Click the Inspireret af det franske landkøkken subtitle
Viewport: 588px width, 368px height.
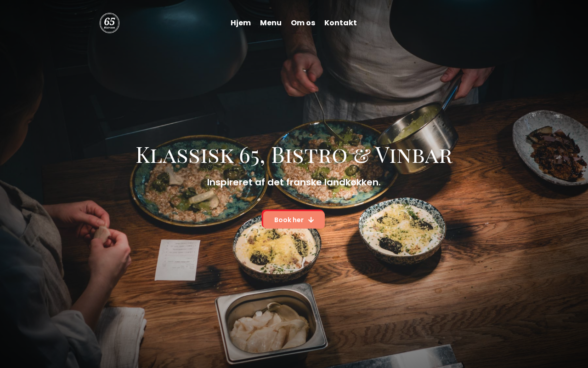click(294, 182)
